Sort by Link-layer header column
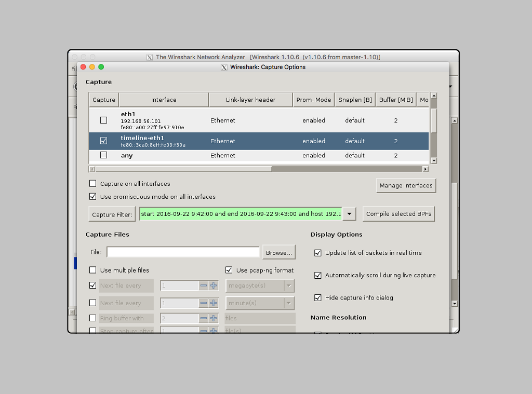Image resolution: width=532 pixels, height=394 pixels. [x=251, y=100]
